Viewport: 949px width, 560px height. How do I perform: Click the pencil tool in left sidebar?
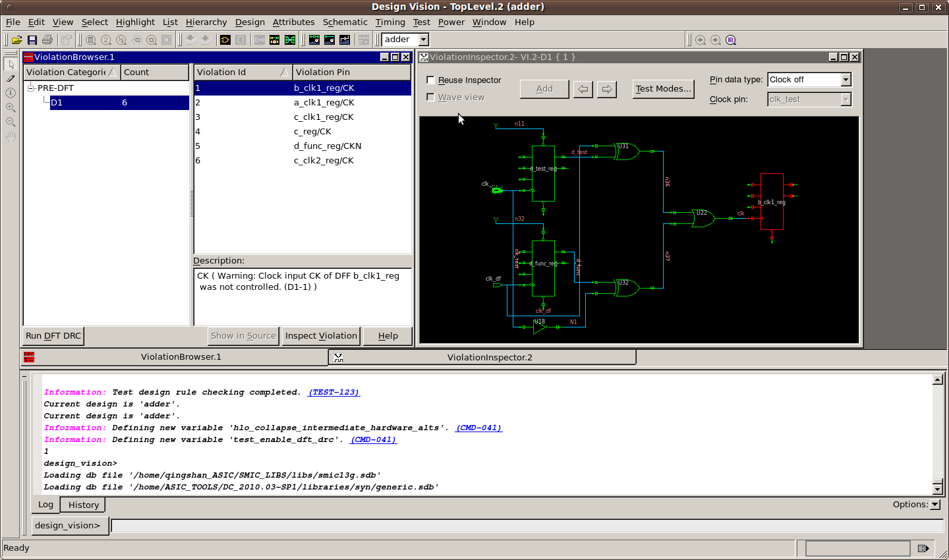[11, 78]
